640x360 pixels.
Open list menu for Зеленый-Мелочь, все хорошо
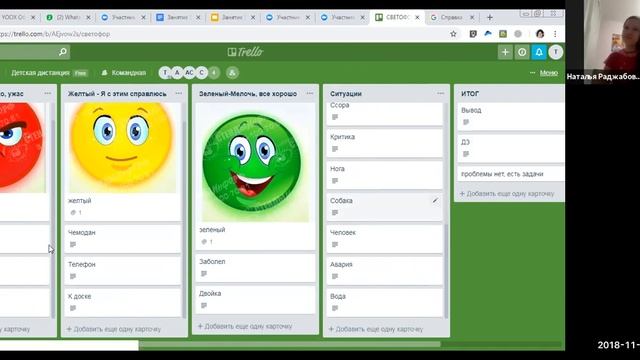pyautogui.click(x=310, y=93)
